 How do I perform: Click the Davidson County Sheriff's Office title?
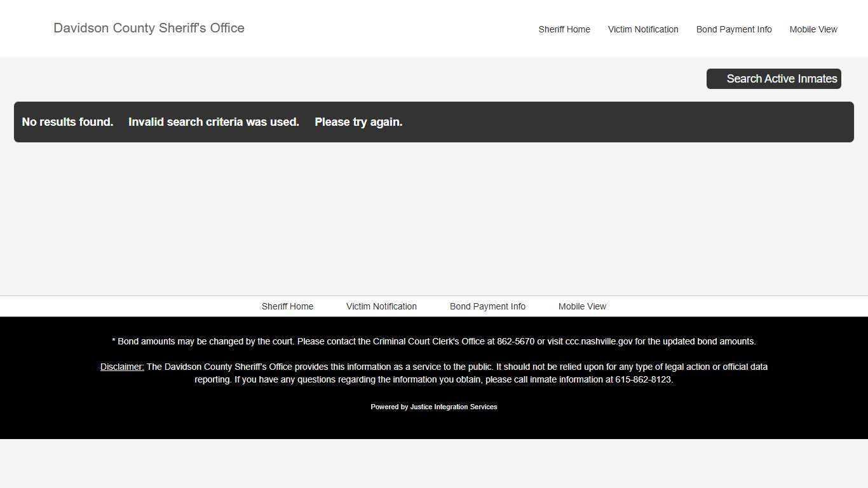pos(149,28)
